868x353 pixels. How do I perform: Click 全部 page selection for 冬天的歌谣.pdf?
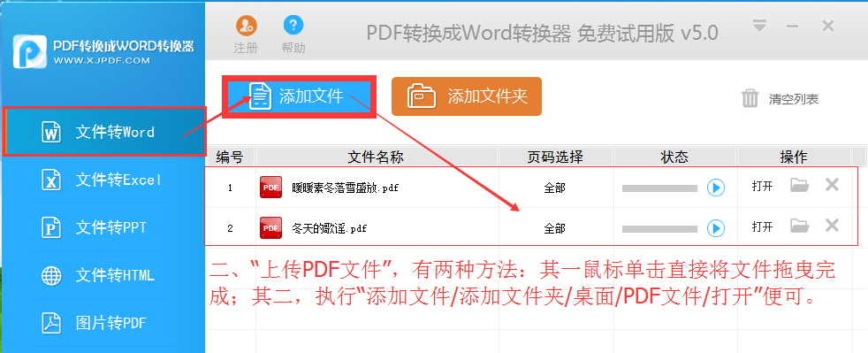click(555, 227)
